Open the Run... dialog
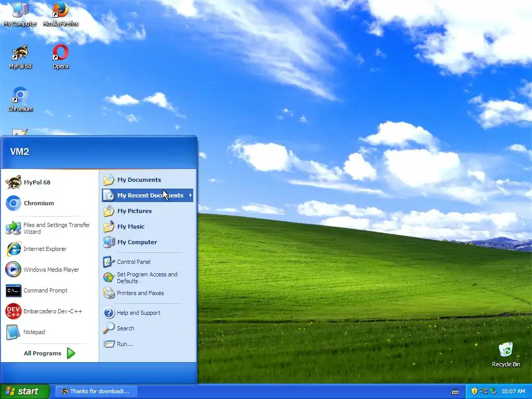The image size is (532, 399). click(148, 344)
